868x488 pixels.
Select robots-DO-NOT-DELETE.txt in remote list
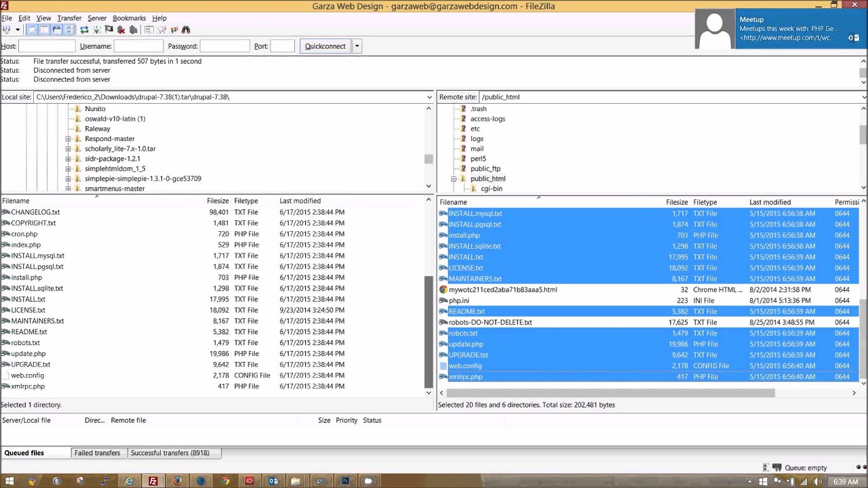coord(490,323)
